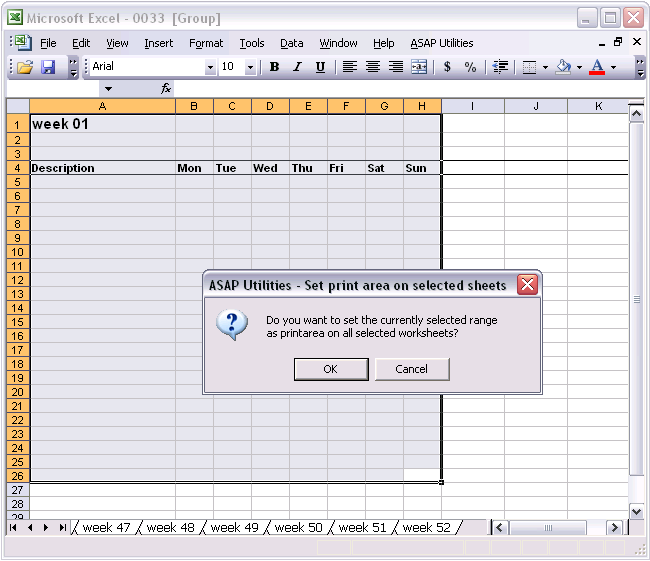
Task: Switch to week 51 sheet tab
Action: pos(362,527)
